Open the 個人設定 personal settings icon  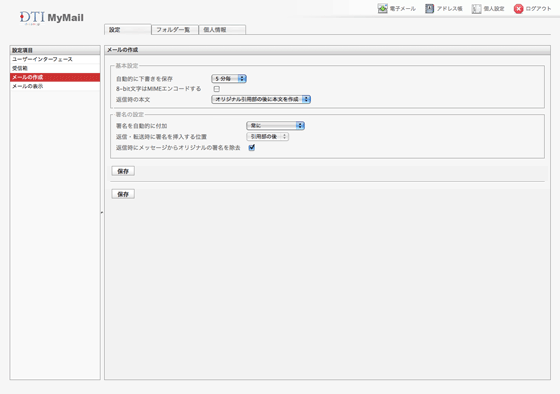tap(476, 9)
